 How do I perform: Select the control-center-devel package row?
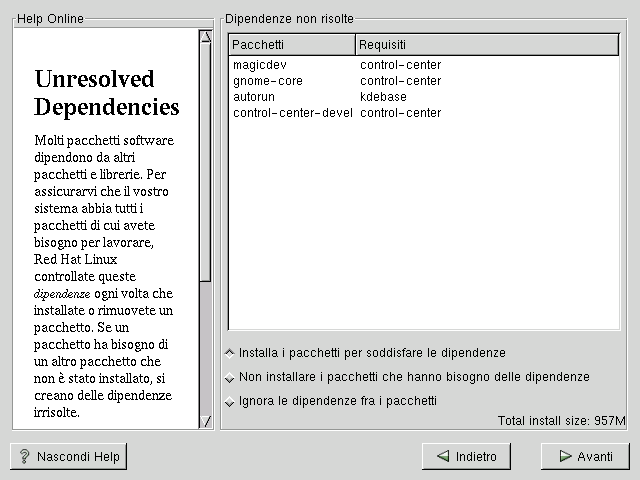tap(294, 113)
